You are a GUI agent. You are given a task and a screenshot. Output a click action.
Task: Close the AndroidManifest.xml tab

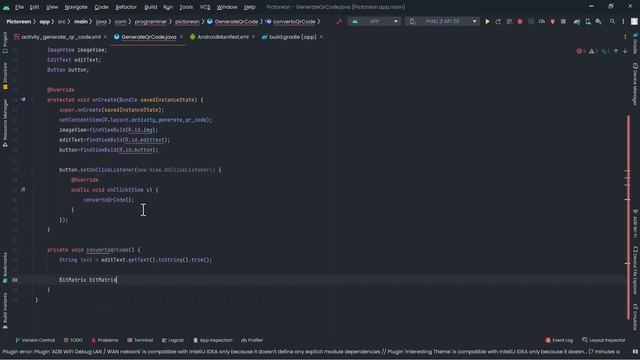click(253, 37)
